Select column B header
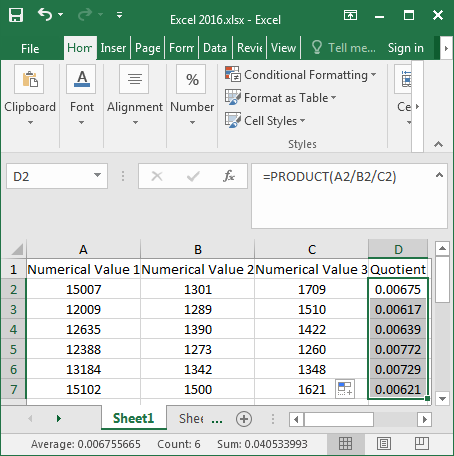This screenshot has height=456, width=454. [198, 249]
